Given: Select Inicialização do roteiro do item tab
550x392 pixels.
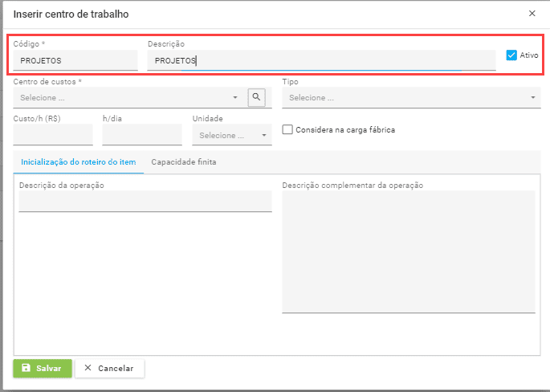Looking at the screenshot, I should (x=78, y=161).
